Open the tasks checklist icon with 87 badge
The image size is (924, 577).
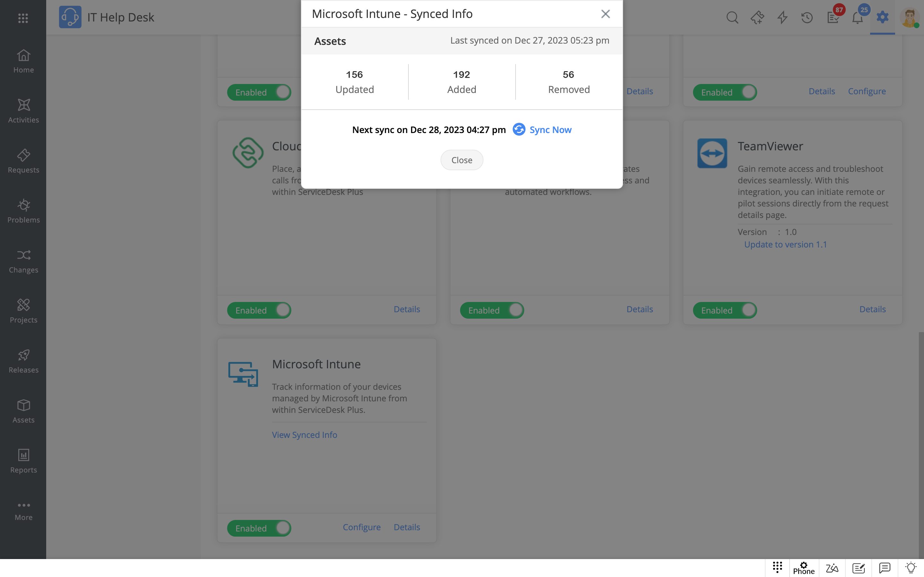click(833, 18)
